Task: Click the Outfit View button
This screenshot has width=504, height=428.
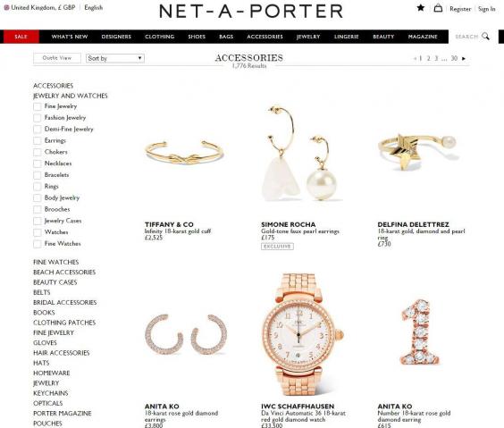Action: click(57, 58)
